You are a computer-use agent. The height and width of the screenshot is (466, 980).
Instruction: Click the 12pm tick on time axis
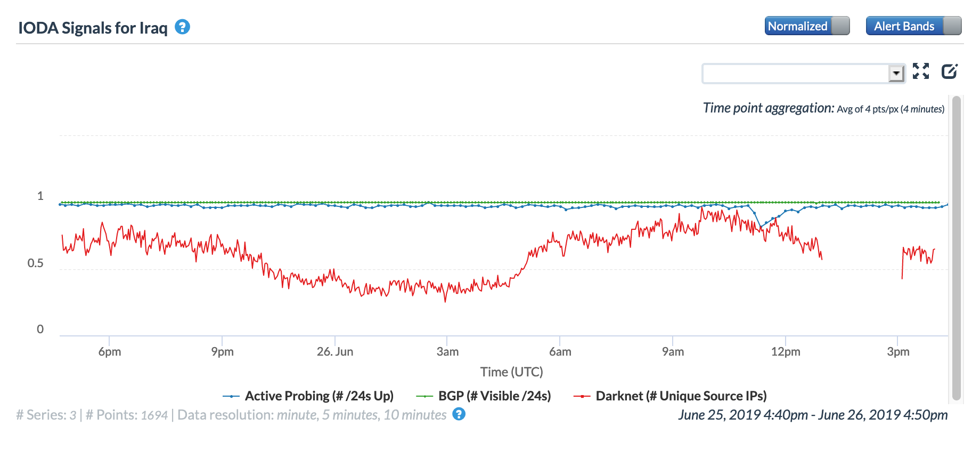(x=786, y=352)
